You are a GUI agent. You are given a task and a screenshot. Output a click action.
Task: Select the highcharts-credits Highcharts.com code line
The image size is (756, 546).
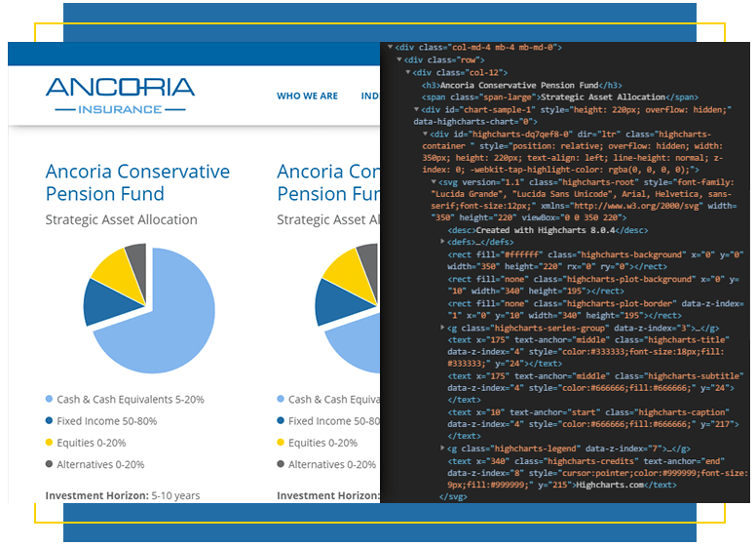(x=598, y=473)
